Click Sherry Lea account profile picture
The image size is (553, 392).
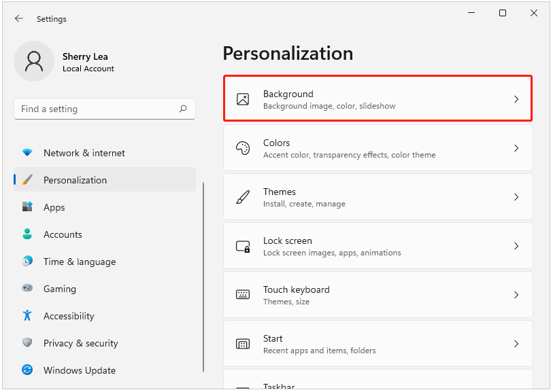click(34, 61)
